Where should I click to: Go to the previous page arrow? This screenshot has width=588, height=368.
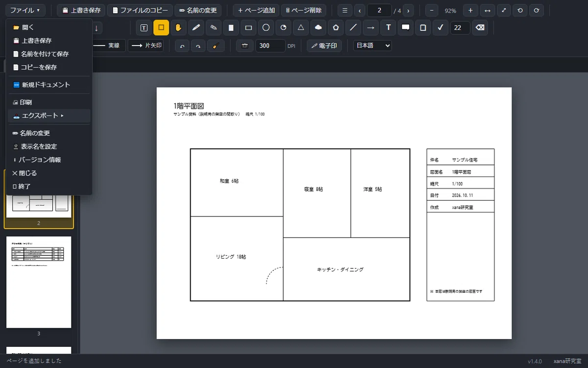360,10
